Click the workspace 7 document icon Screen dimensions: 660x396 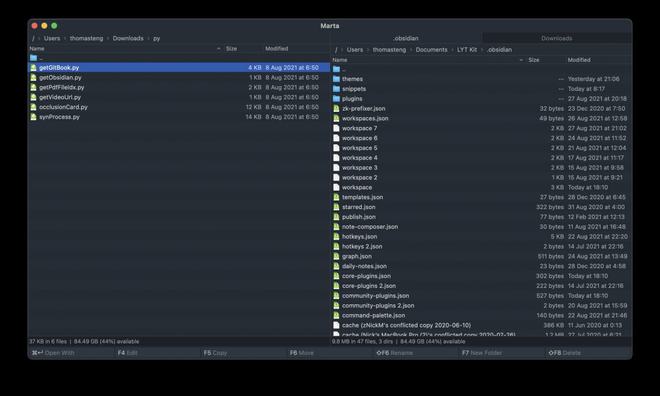[336, 128]
